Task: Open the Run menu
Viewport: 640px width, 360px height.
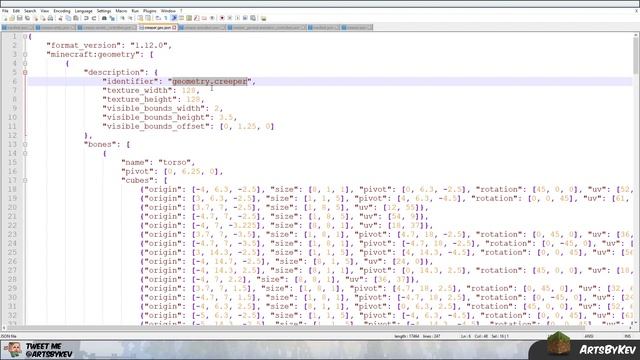Action: tap(135, 11)
